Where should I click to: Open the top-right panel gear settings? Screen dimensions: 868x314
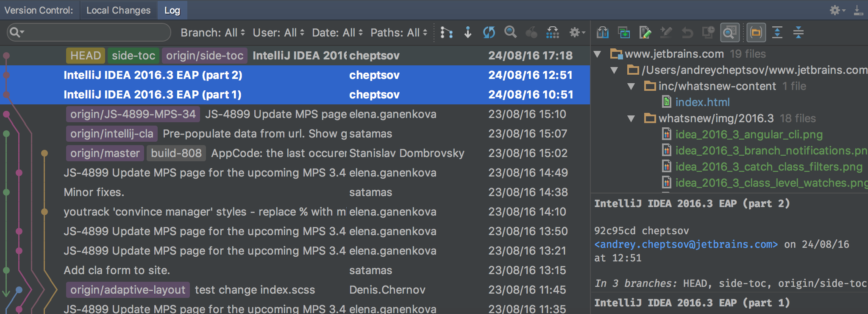click(x=837, y=10)
